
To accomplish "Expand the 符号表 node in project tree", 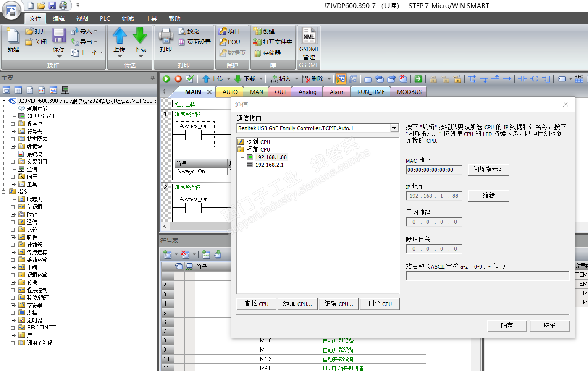I will pyautogui.click(x=13, y=131).
